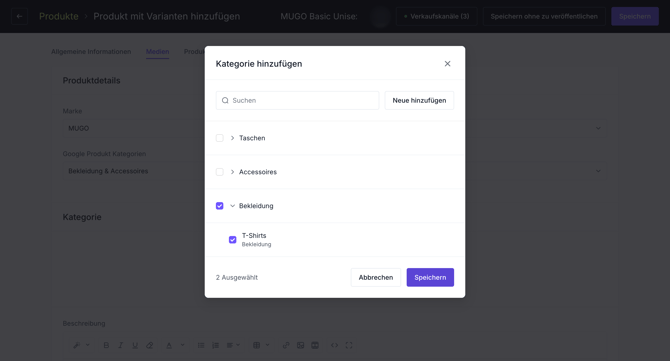Close the Kategorie hinzufügen dialog
This screenshot has height=361, width=670.
pyautogui.click(x=447, y=64)
